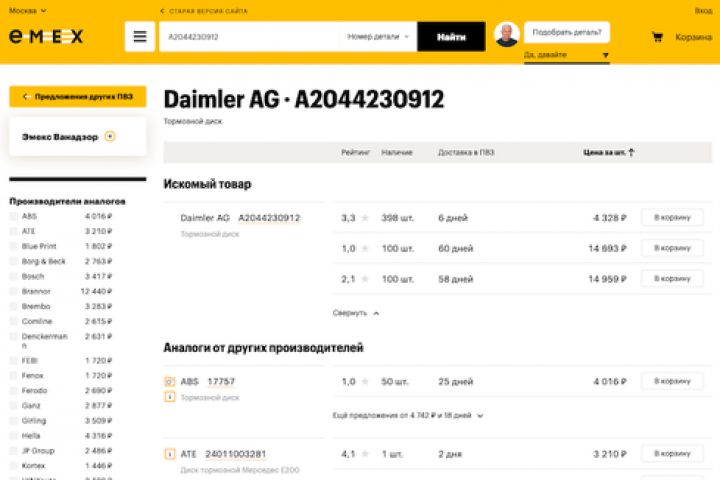Check the Brembo manufacturer filter
This screenshot has height=480, width=720.
[x=14, y=306]
